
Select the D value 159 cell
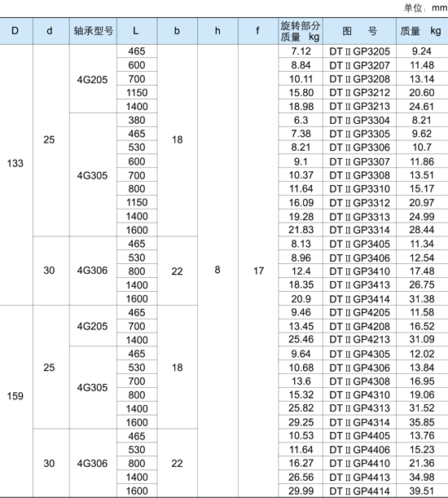pyautogui.click(x=15, y=396)
